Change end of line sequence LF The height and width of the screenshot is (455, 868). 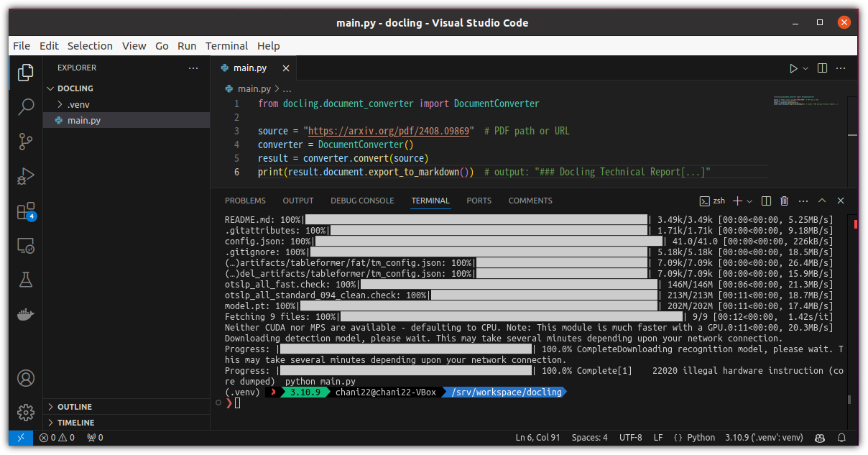(x=658, y=437)
